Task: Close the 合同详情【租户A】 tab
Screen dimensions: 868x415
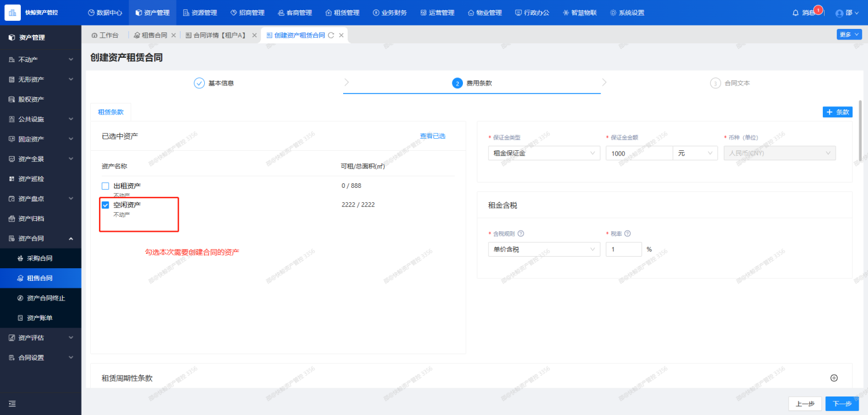Action: pyautogui.click(x=254, y=35)
